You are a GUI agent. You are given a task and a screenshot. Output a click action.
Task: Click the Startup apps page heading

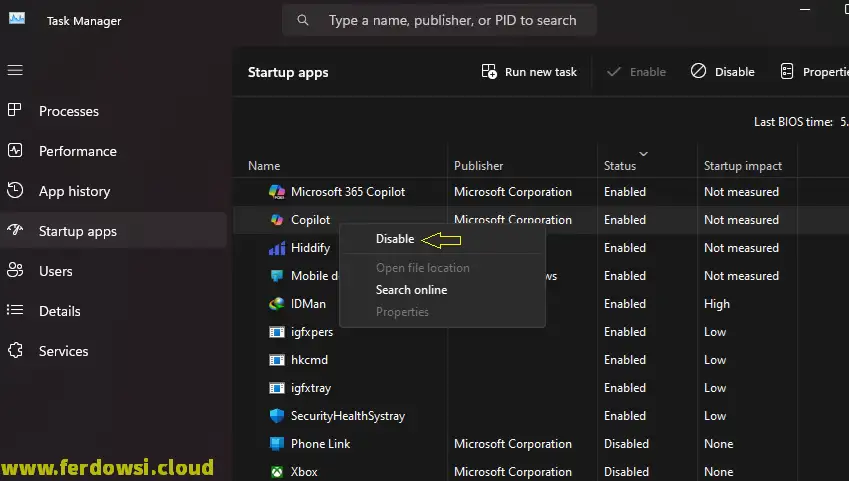click(288, 73)
